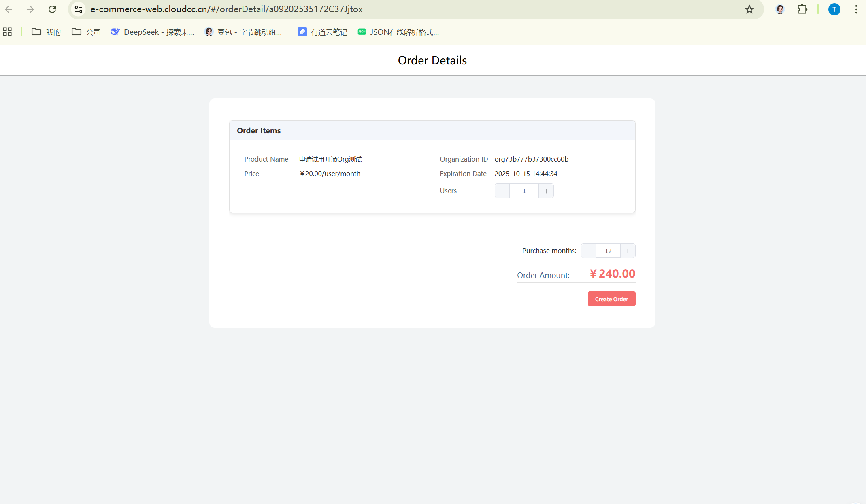Screen dimensions: 866x504
Task: Open the 我的 bookmarks folder
Action: pyautogui.click(x=46, y=32)
